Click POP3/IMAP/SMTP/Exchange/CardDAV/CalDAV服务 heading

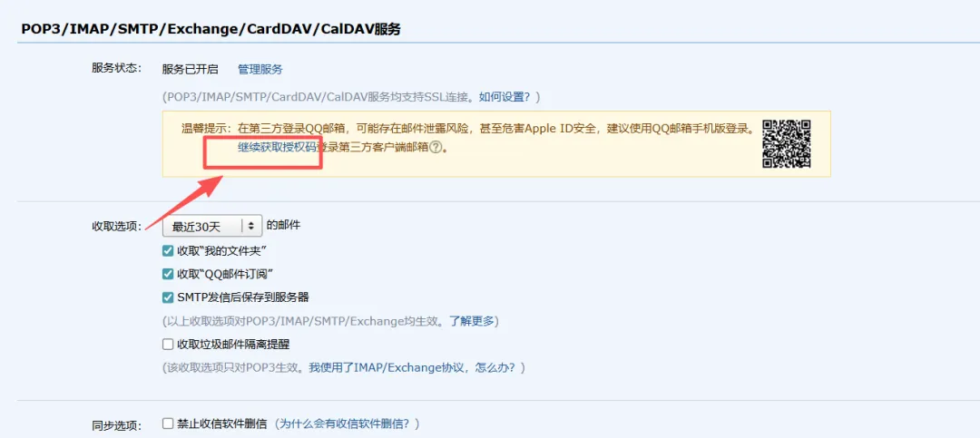coord(211,29)
